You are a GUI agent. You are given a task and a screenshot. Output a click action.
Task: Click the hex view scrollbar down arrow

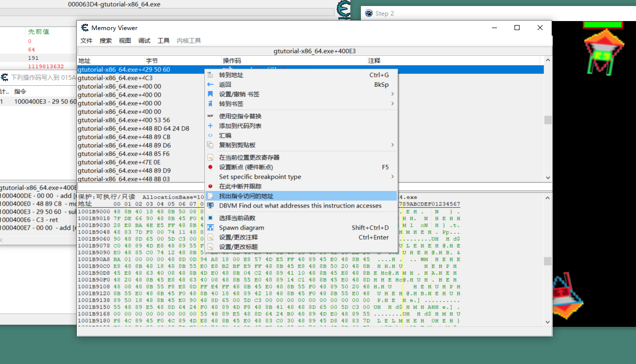tap(547, 322)
